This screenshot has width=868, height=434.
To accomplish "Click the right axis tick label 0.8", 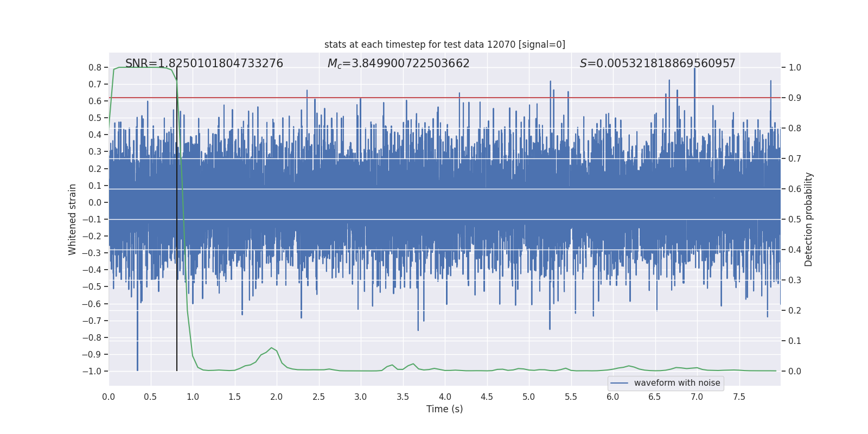I will 795,128.
